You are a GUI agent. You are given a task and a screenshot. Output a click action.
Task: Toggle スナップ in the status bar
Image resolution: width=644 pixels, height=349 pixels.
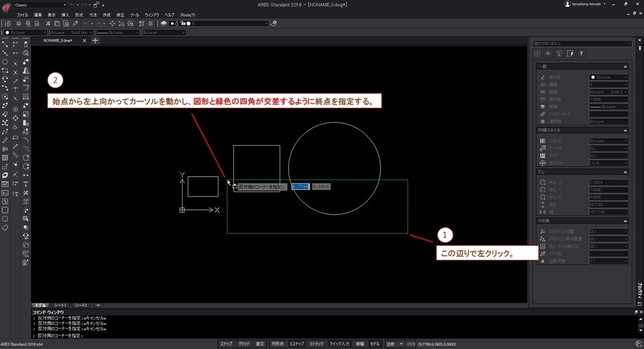pyautogui.click(x=226, y=344)
